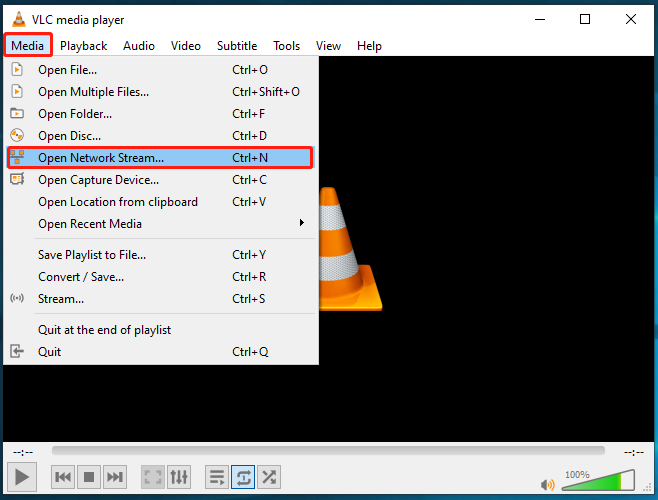Select Open Network Stream... entry
The width and height of the screenshot is (658, 500).
coord(161,158)
